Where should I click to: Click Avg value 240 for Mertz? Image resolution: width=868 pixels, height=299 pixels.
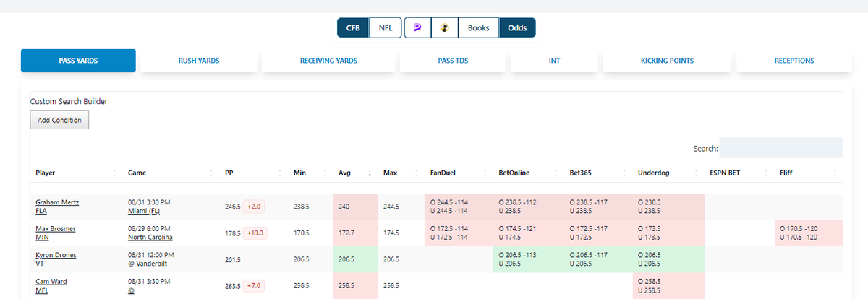point(344,207)
